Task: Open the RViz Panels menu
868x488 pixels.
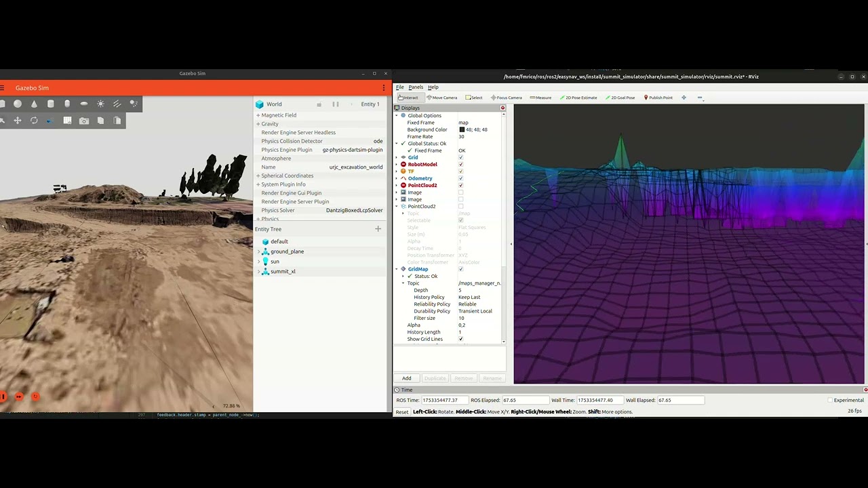Action: coord(416,87)
